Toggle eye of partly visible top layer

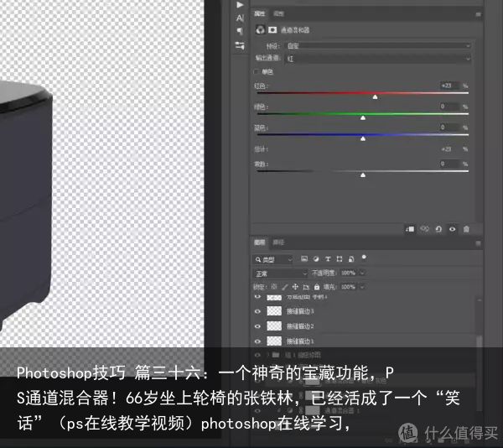pyautogui.click(x=257, y=297)
